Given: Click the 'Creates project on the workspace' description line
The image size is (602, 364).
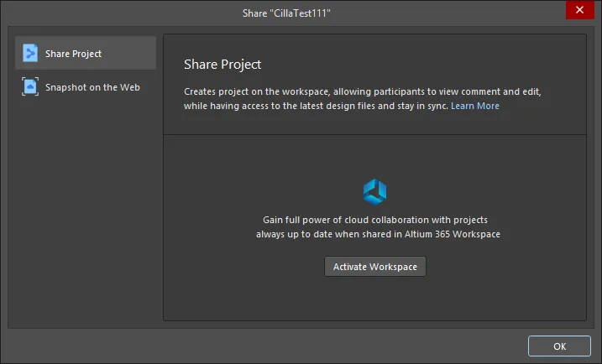Looking at the screenshot, I should (x=363, y=91).
